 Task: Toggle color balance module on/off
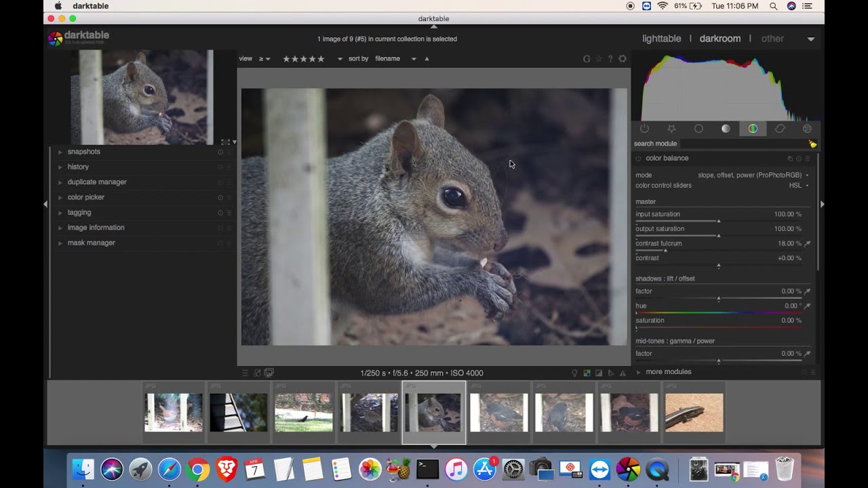pyautogui.click(x=638, y=159)
